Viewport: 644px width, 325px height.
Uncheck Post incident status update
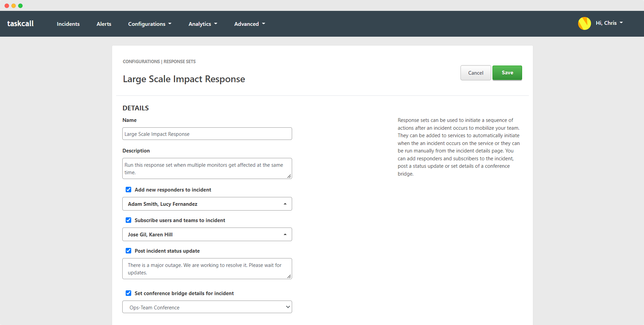(128, 251)
